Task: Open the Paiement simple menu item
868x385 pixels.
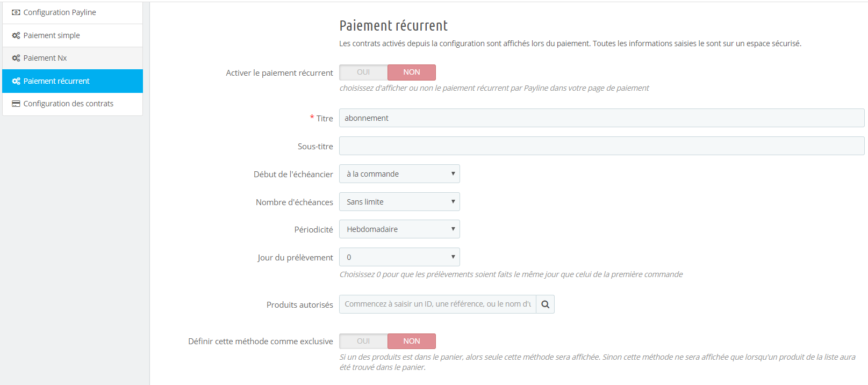Action: 52,35
